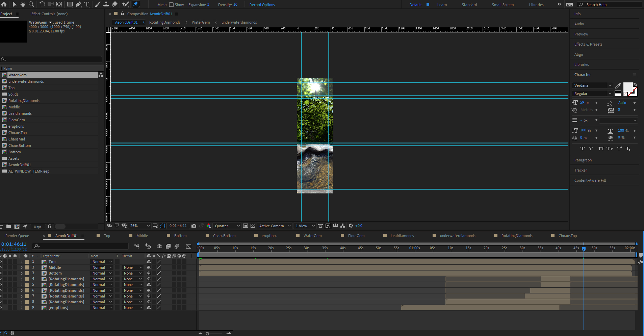Select the Hand tool
The image size is (644, 336).
(23, 4)
